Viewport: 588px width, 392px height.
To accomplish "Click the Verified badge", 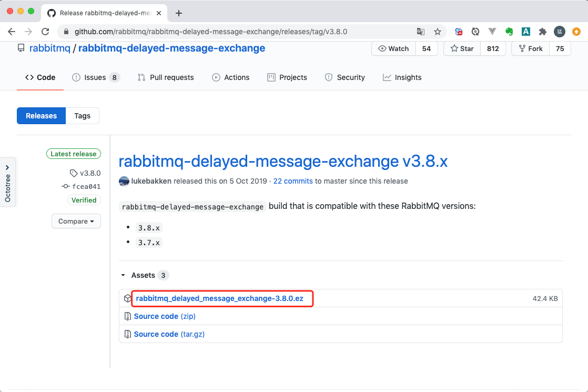I will point(84,200).
